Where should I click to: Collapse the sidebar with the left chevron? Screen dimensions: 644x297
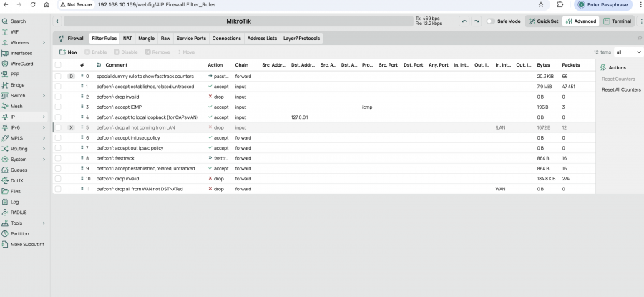pos(57,21)
